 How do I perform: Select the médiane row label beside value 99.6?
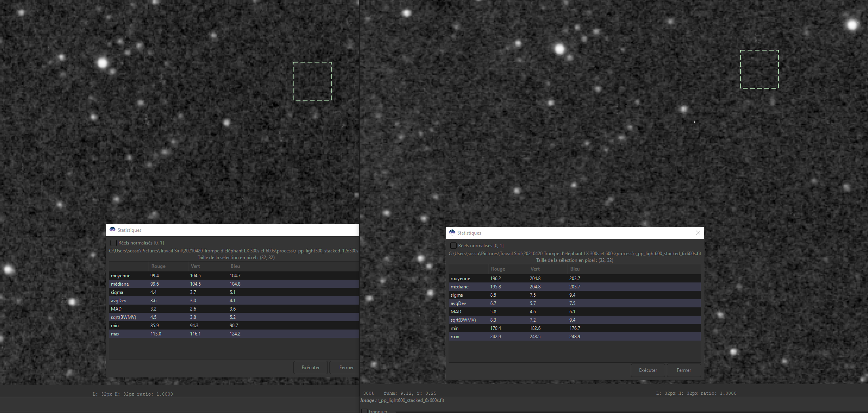[120, 284]
